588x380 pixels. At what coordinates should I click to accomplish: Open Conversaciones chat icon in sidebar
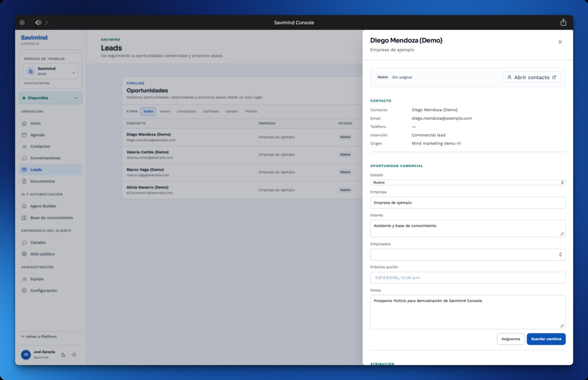pos(24,158)
